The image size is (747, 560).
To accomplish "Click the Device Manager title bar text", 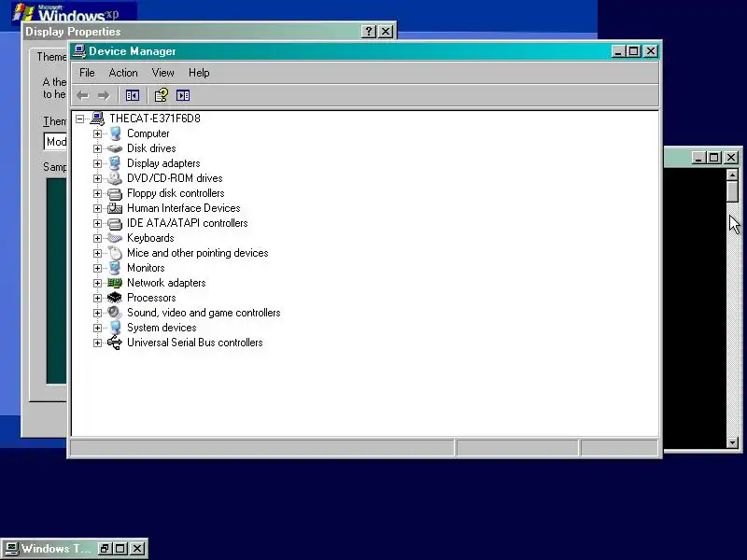I will (132, 51).
